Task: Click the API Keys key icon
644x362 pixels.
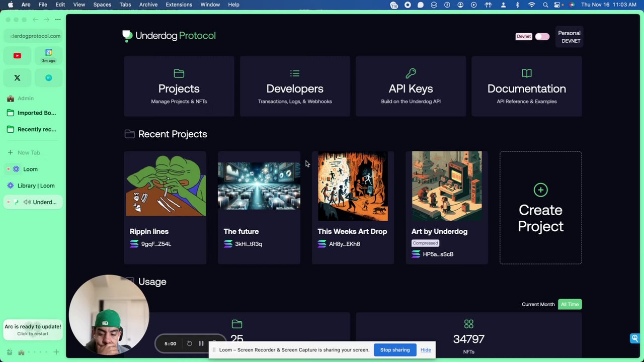Action: (x=411, y=73)
